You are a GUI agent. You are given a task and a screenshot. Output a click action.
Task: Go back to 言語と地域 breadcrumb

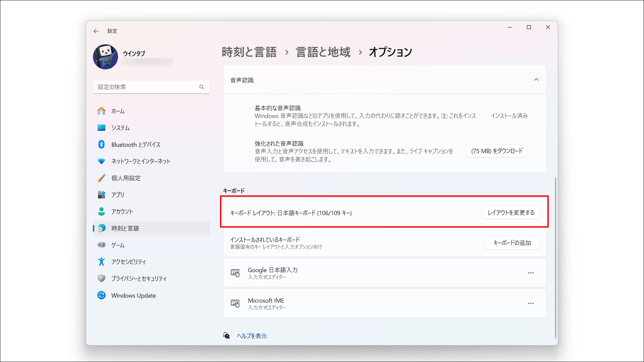tap(322, 52)
